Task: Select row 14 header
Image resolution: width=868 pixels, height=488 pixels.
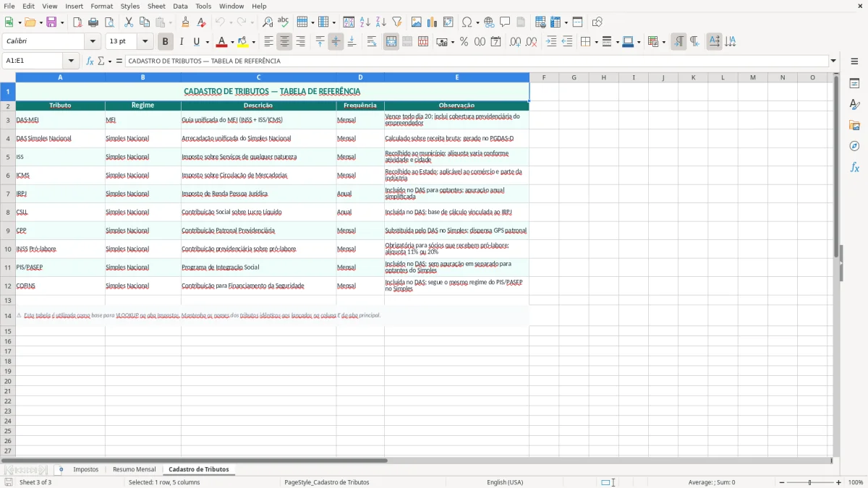Action: pyautogui.click(x=8, y=315)
